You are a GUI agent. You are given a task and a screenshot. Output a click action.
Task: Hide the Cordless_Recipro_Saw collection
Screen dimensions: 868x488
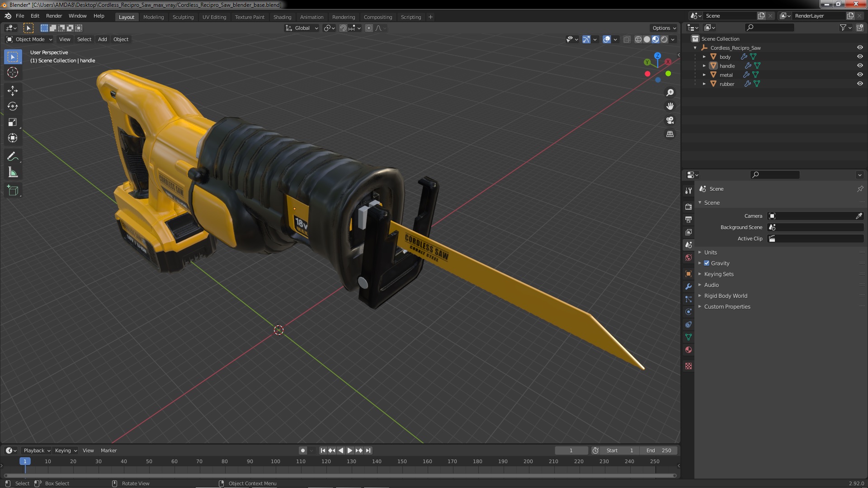click(859, 47)
